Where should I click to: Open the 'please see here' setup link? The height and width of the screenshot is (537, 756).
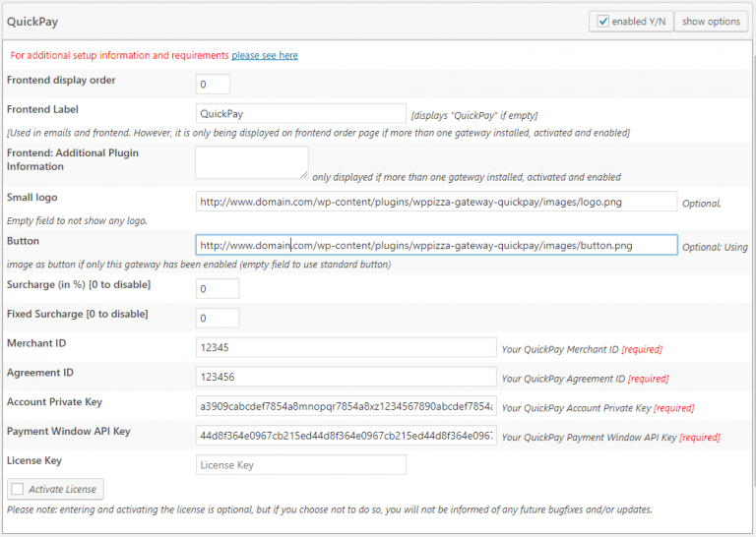[265, 55]
